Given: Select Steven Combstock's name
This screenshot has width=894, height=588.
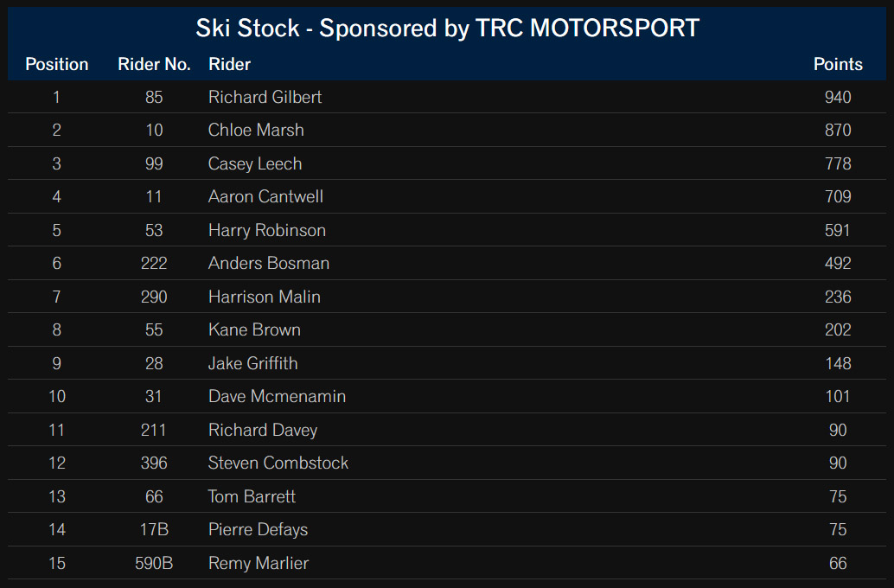Looking at the screenshot, I should tap(278, 463).
